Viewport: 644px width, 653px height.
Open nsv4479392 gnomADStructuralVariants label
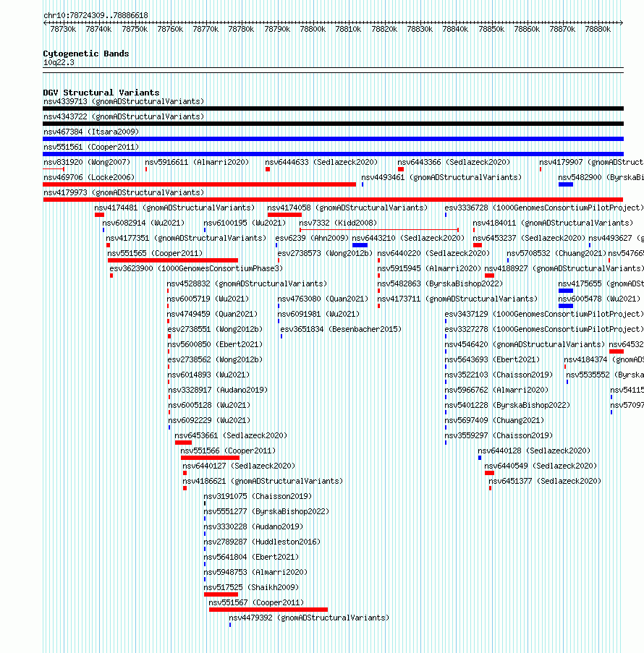(309, 618)
